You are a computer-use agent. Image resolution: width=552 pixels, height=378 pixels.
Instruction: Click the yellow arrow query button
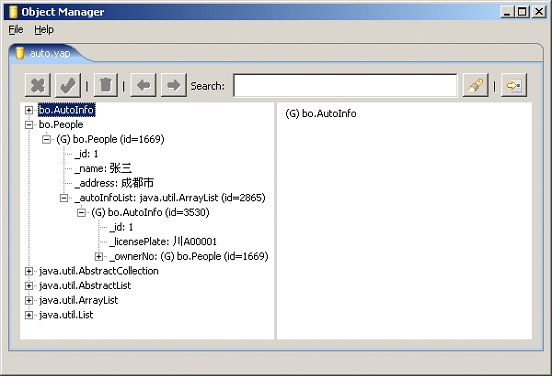(514, 85)
